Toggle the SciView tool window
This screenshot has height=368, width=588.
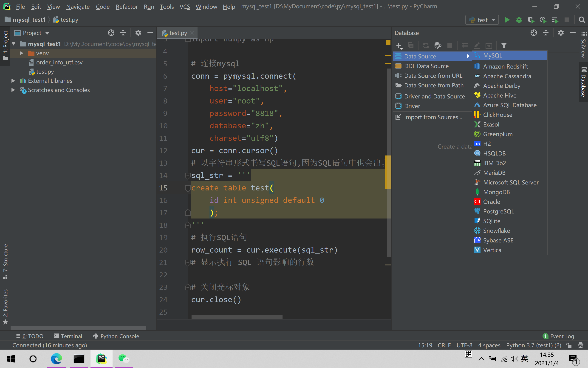pos(584,45)
